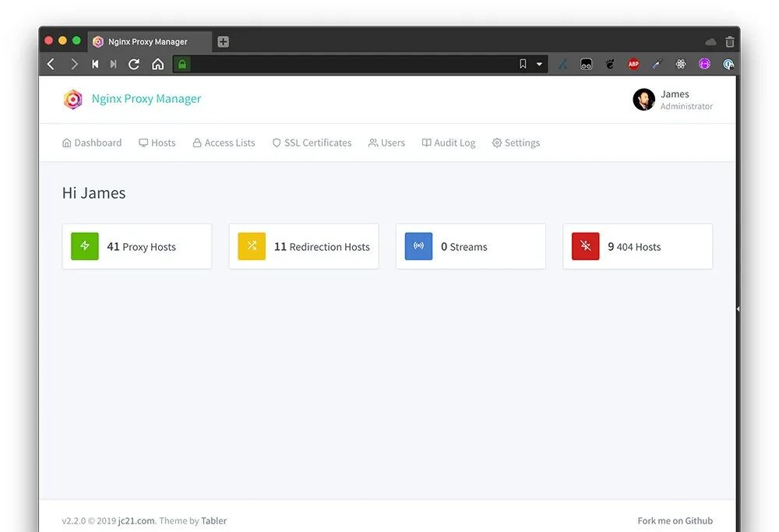Go to the browser home page
779x532 pixels.
pyautogui.click(x=157, y=64)
